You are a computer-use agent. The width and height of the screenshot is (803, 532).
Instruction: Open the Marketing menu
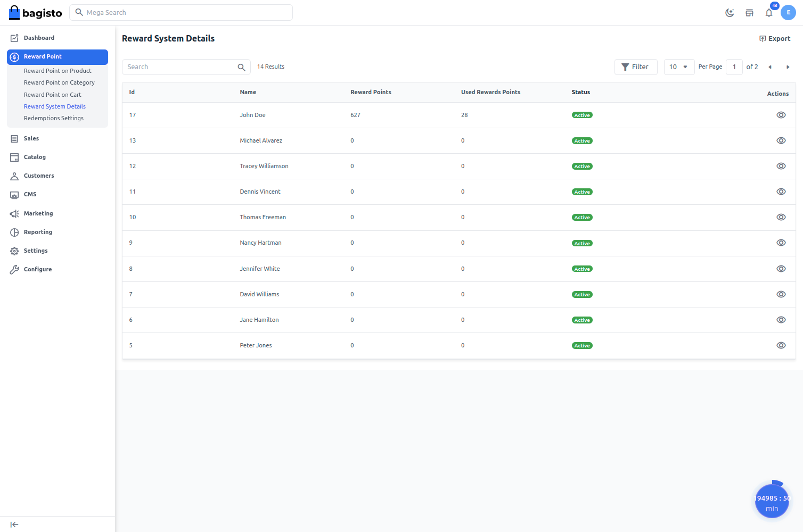pos(58,213)
